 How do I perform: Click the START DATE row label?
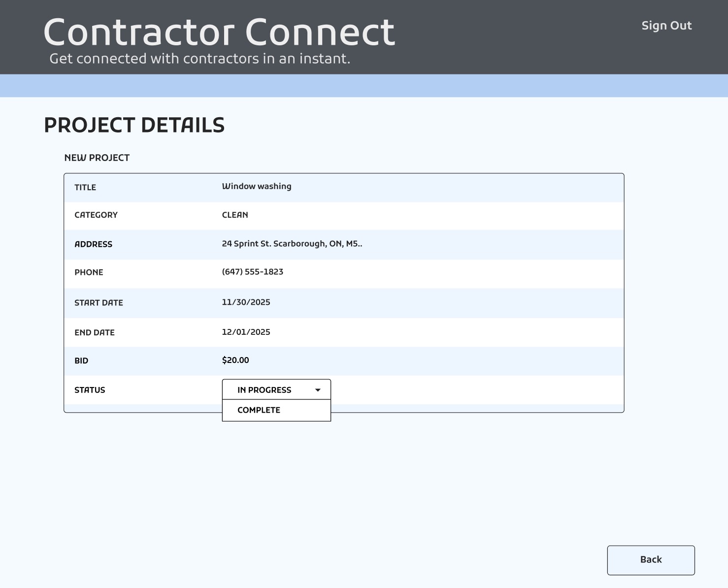[99, 303]
